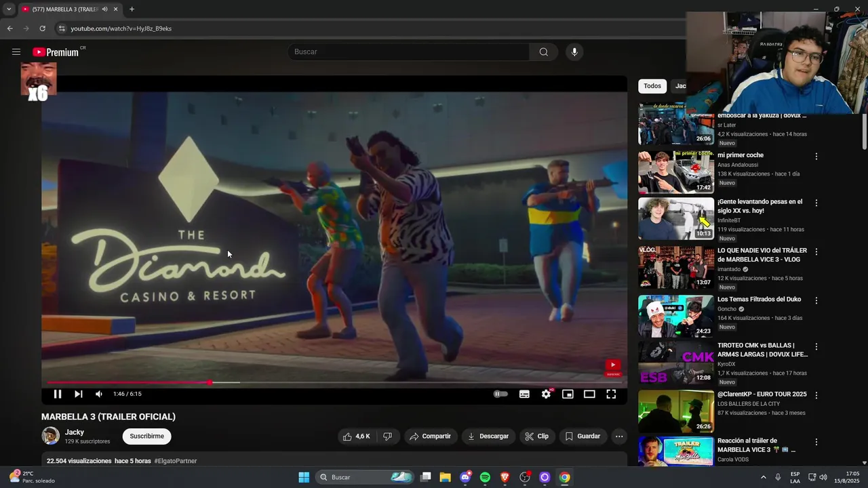Dislike the video thumbs-down icon
868x488 pixels.
[x=387, y=436]
